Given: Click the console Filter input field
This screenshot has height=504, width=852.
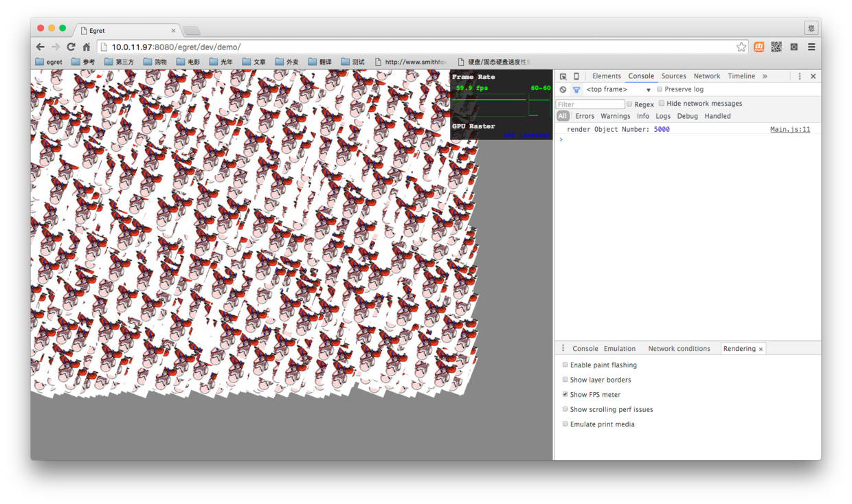Looking at the screenshot, I should pyautogui.click(x=590, y=104).
